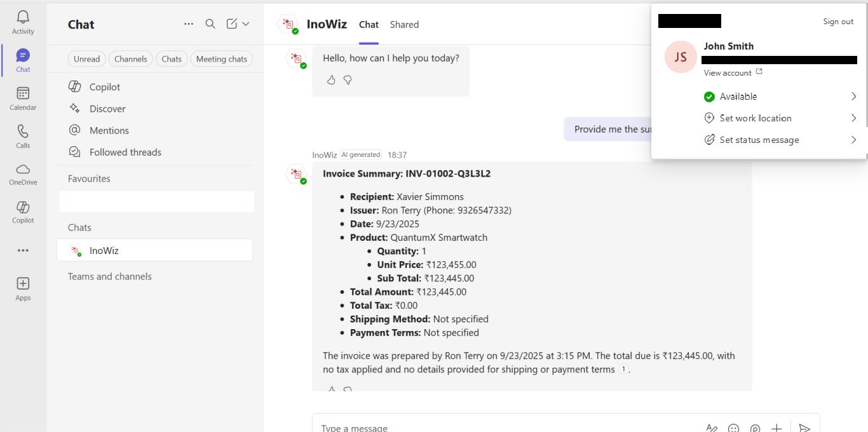Like the 'Hello, how can I help' message
868x432 pixels.
click(x=331, y=80)
